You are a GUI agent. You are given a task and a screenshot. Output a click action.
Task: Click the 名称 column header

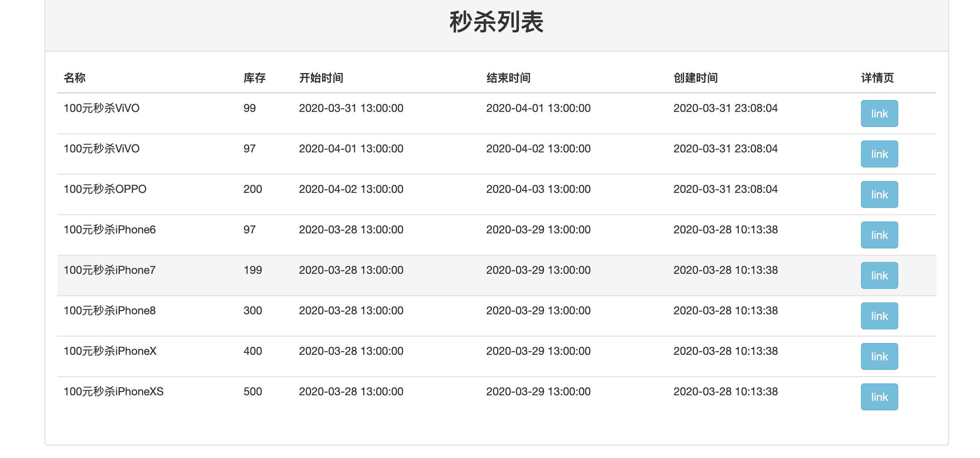tap(75, 78)
